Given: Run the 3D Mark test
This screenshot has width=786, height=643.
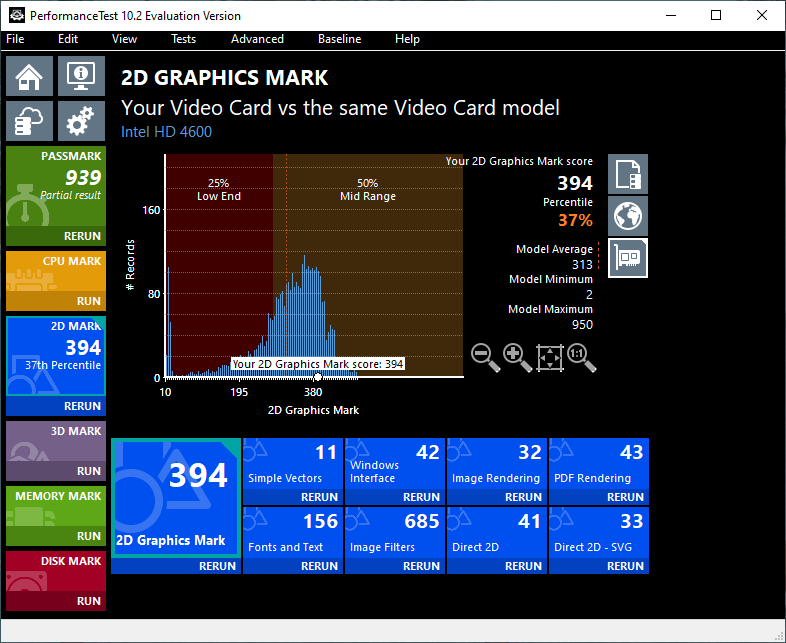Looking at the screenshot, I should tap(56, 471).
